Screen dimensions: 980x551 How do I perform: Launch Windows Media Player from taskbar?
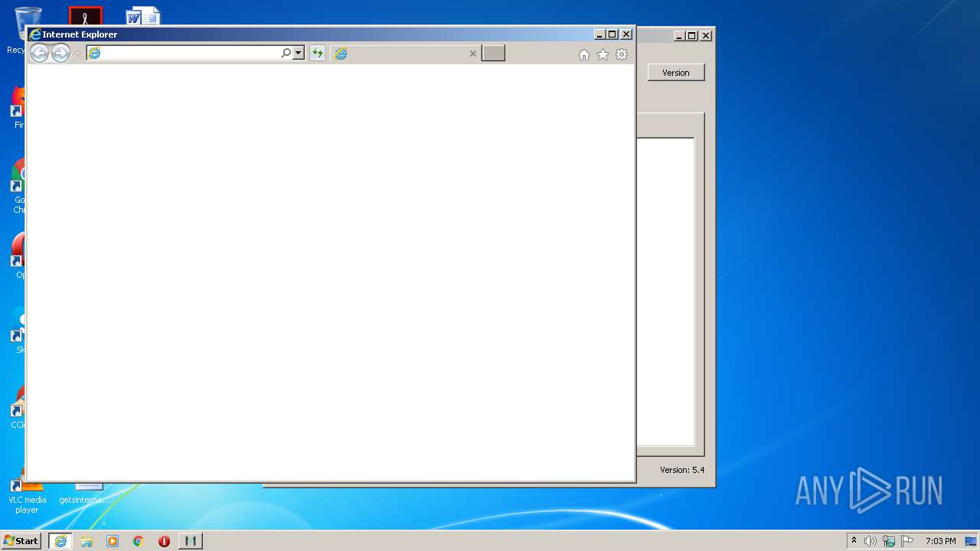tap(113, 541)
